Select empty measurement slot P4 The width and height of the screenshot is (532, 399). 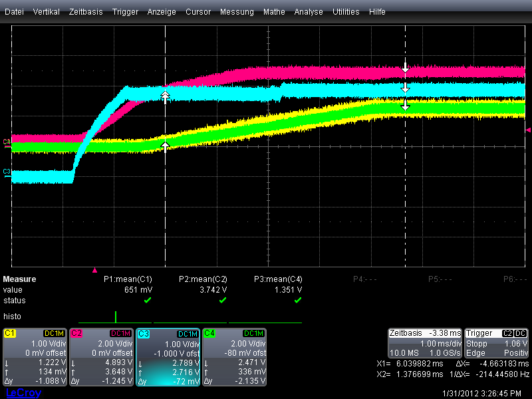click(364, 279)
